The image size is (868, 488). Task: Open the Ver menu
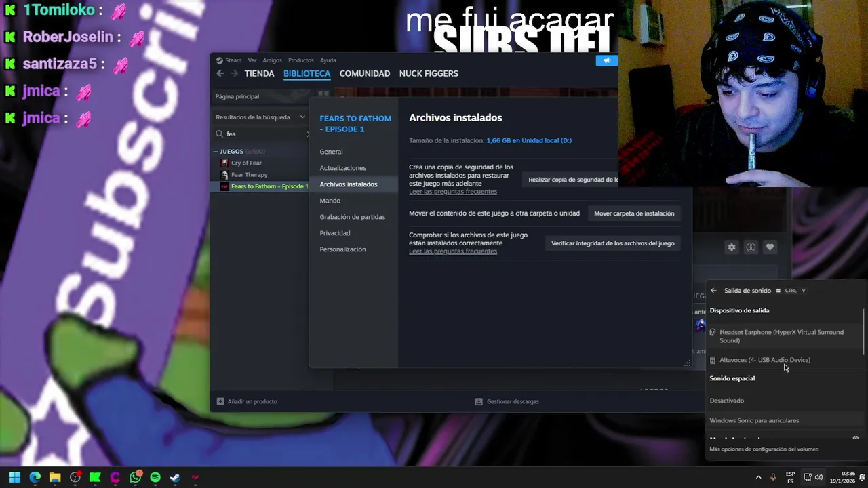(252, 60)
